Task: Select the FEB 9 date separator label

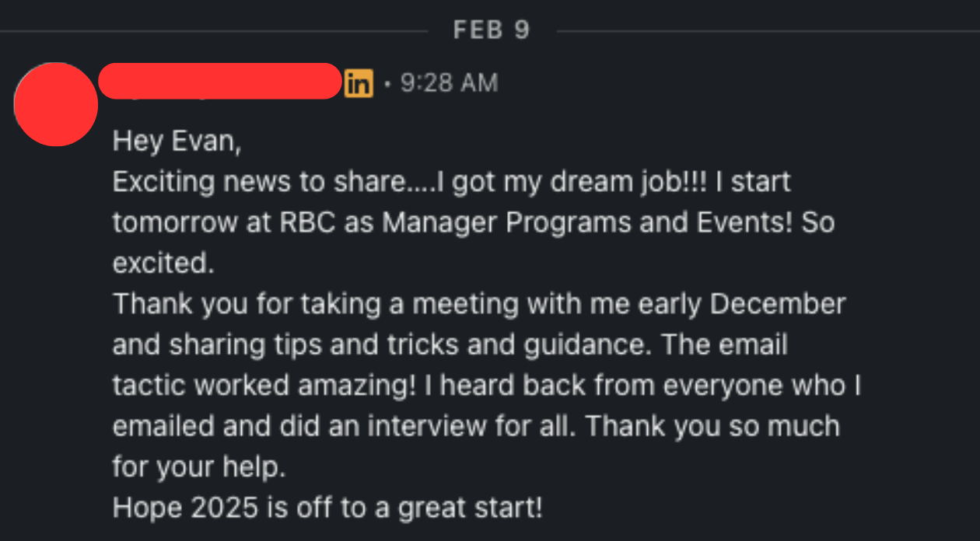Action: (x=492, y=30)
